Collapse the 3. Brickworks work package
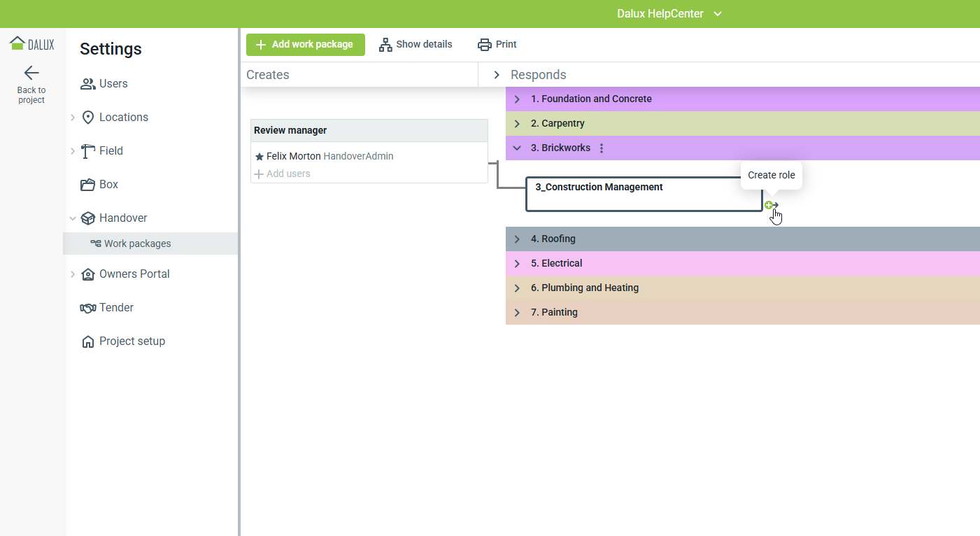Screen dimensions: 980x536 517,148
